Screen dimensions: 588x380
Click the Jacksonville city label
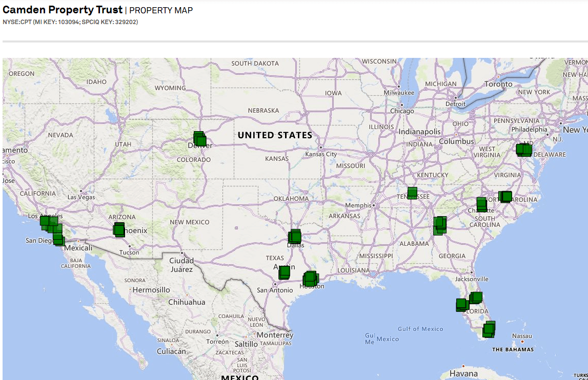(x=472, y=279)
